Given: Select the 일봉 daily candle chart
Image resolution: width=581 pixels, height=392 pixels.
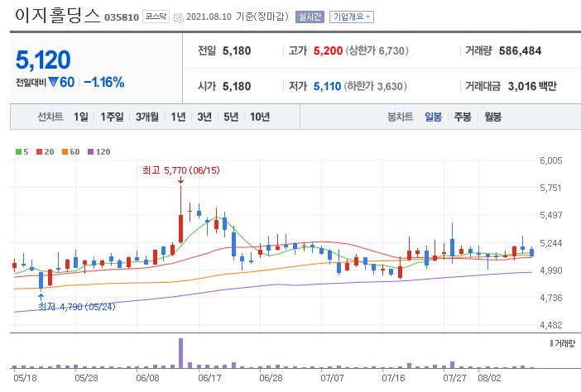Looking at the screenshot, I should pyautogui.click(x=433, y=117).
